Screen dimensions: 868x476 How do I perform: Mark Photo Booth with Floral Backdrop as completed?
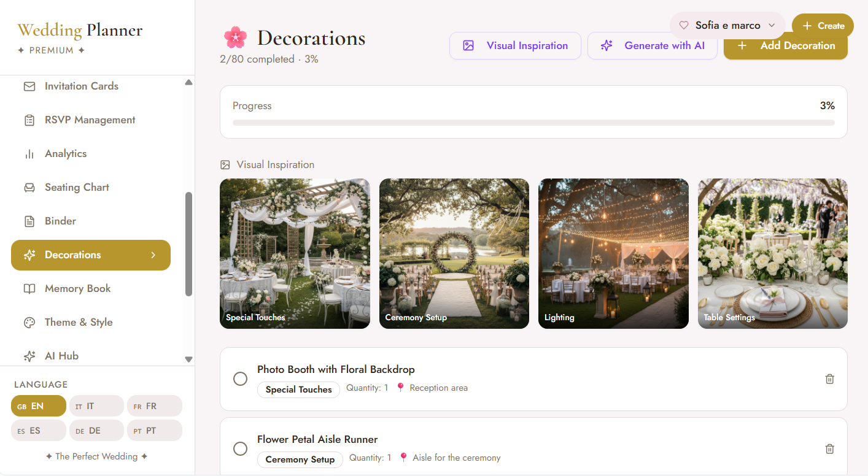241,379
